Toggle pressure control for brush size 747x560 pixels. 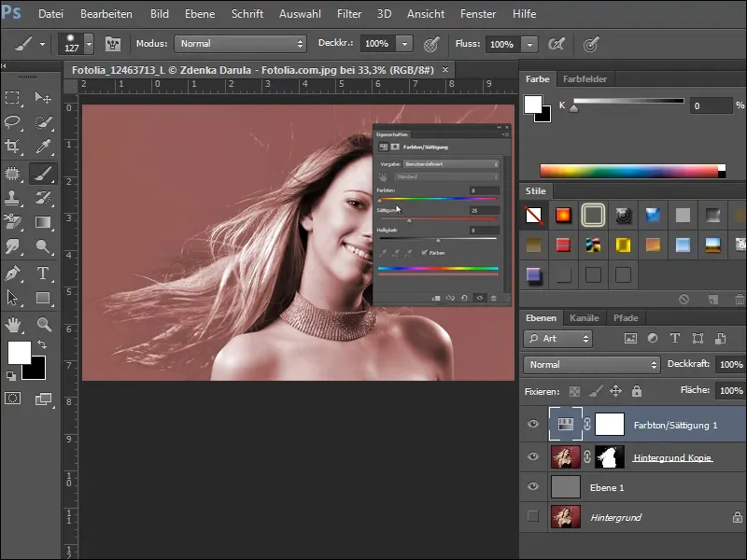click(591, 44)
